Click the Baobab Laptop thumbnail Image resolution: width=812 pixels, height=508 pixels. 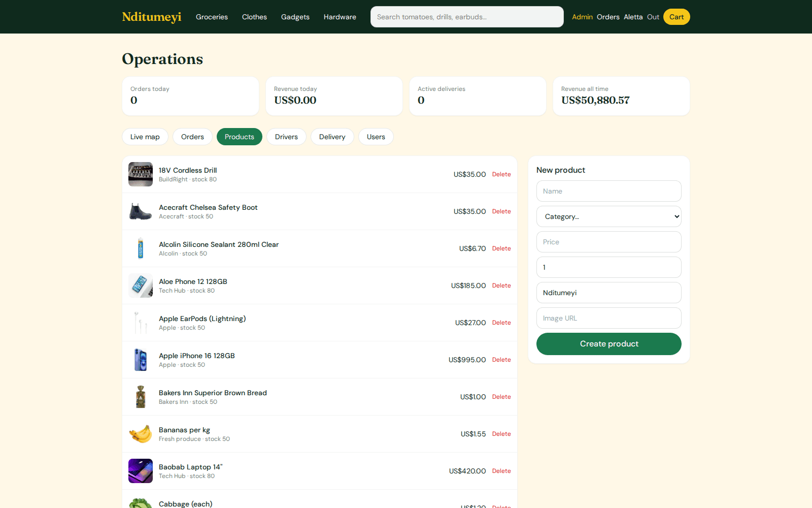pos(141,471)
